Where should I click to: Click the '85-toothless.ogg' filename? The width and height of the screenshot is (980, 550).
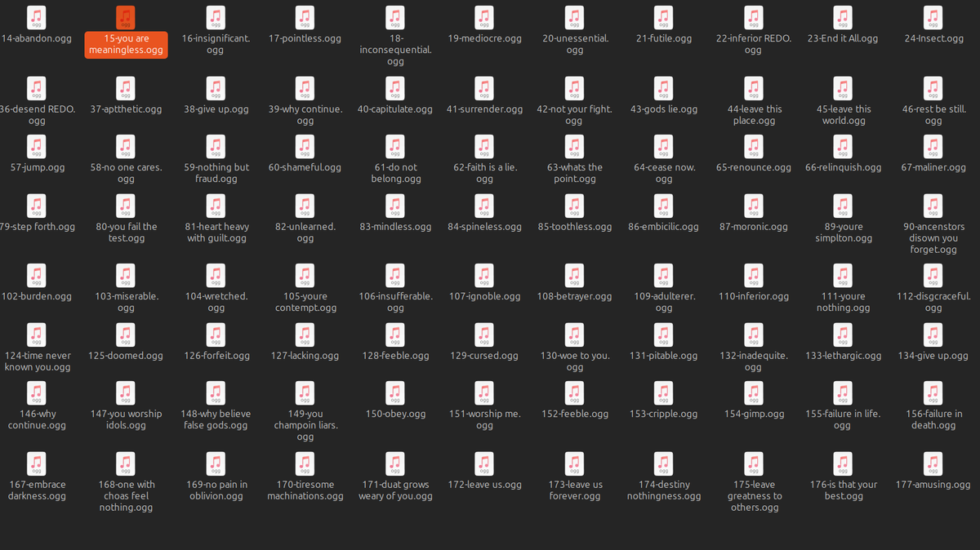click(x=575, y=227)
